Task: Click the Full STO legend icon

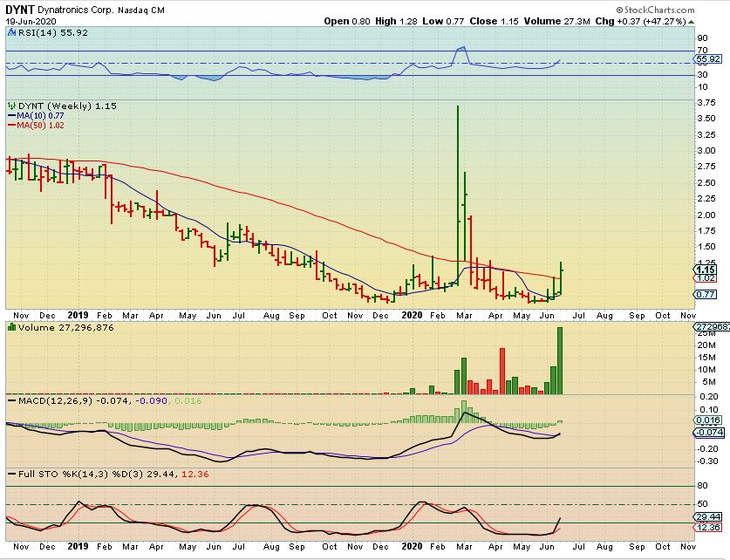Action: coord(10,473)
